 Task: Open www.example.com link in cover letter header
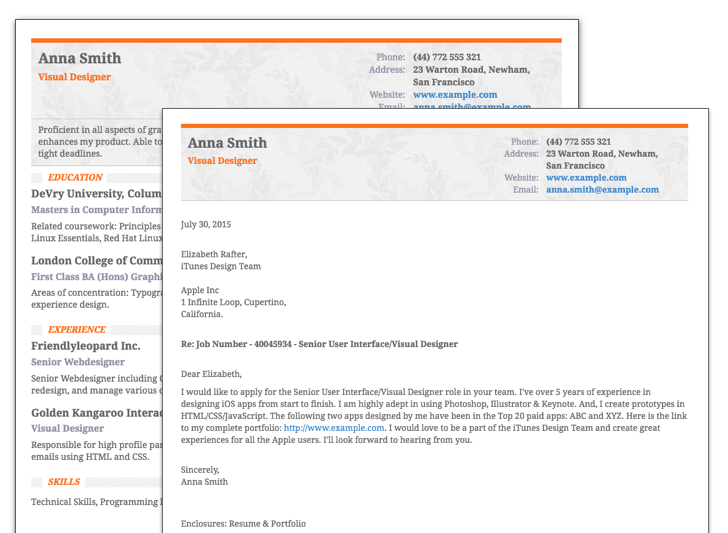click(x=586, y=178)
